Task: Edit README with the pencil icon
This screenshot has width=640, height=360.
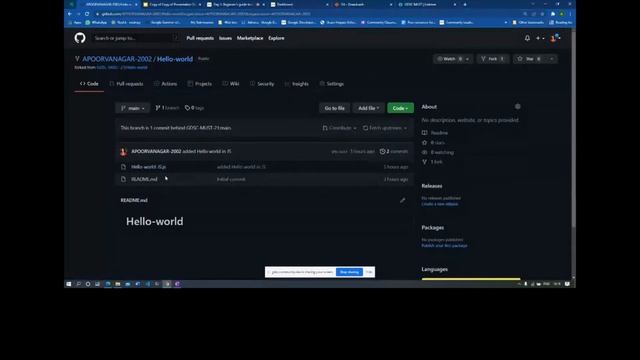Action: [x=402, y=200]
